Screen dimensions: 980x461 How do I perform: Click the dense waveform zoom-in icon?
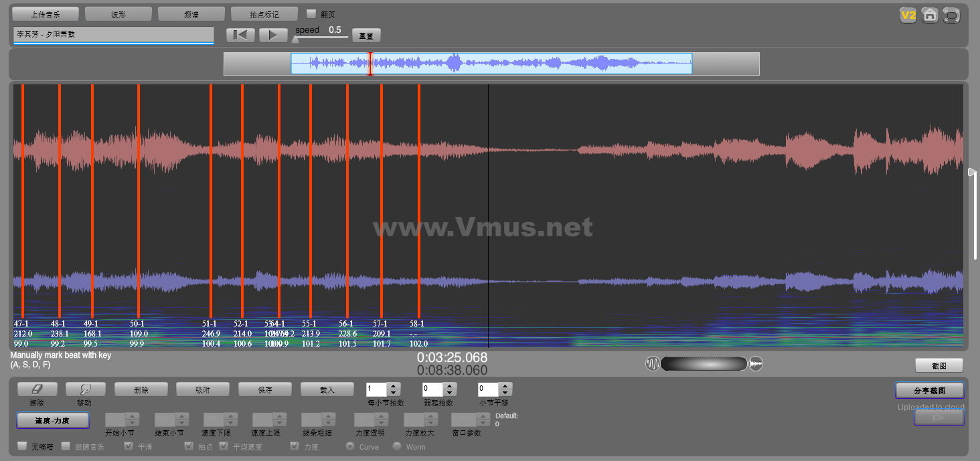(756, 364)
